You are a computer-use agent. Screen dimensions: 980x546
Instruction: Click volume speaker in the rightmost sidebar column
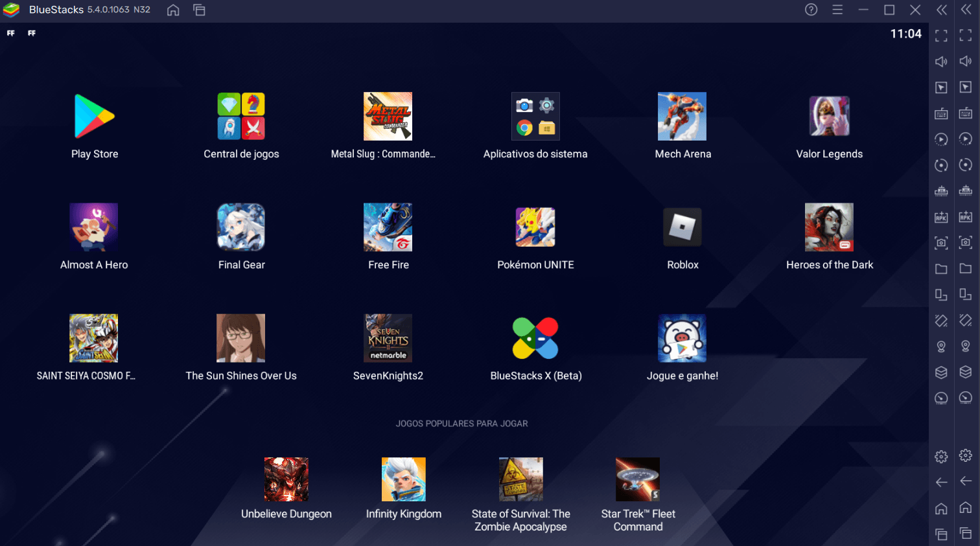click(x=966, y=61)
